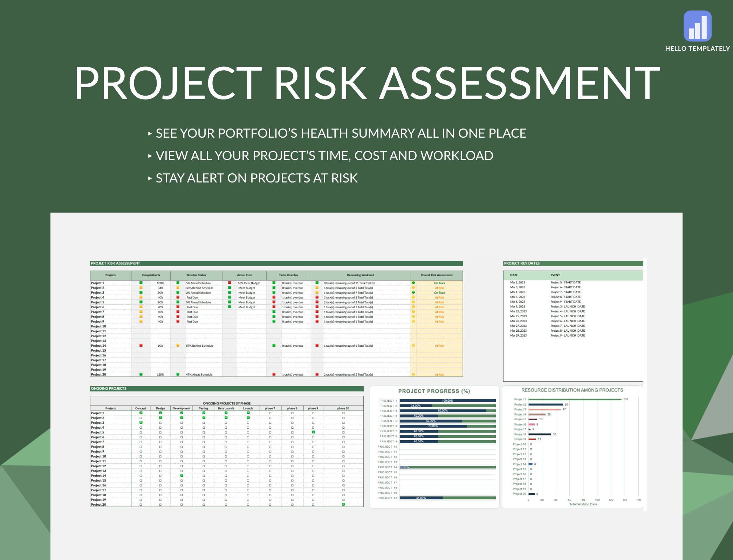
Task: Select the Mar 29, 2023 date cell
Action: pos(519,335)
